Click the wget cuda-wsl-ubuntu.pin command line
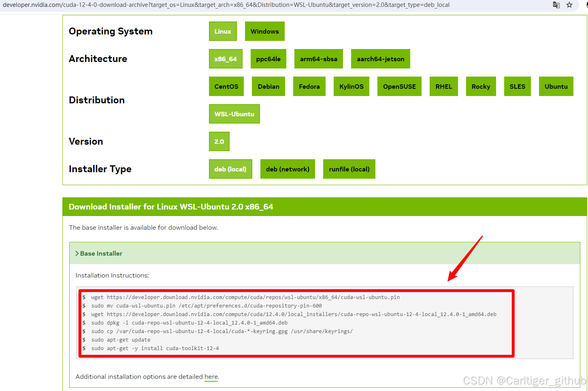The height and width of the screenshot is (391, 588). click(x=245, y=297)
